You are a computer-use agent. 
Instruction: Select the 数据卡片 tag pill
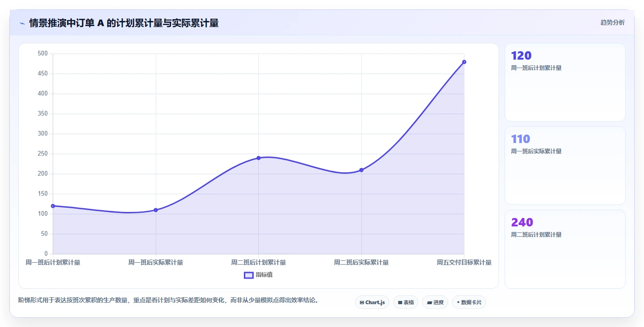(x=469, y=302)
